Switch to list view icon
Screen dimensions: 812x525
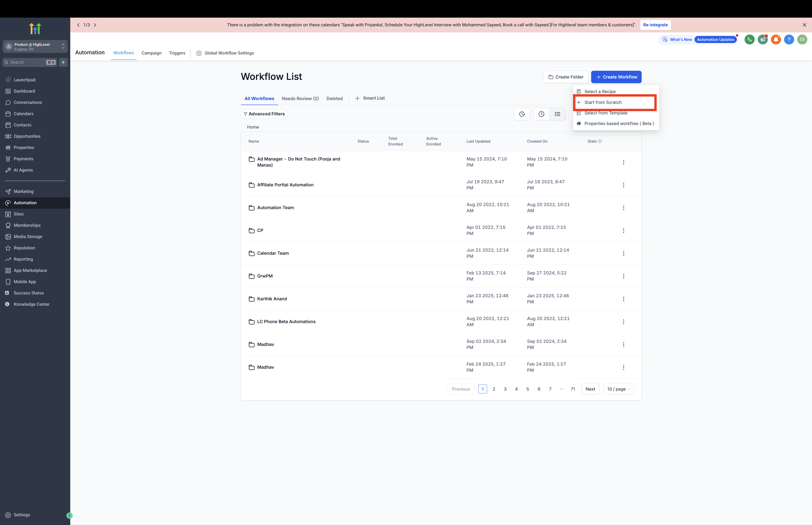click(558, 114)
